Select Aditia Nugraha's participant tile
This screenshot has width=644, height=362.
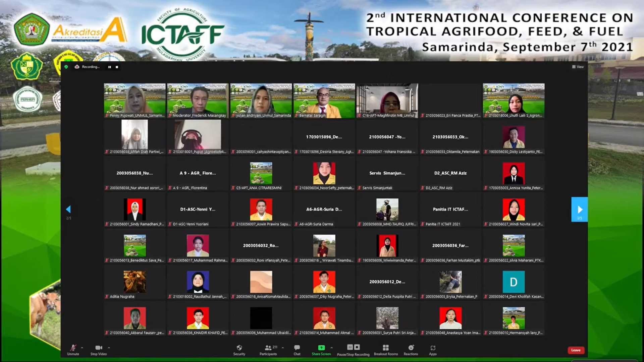pyautogui.click(x=135, y=282)
